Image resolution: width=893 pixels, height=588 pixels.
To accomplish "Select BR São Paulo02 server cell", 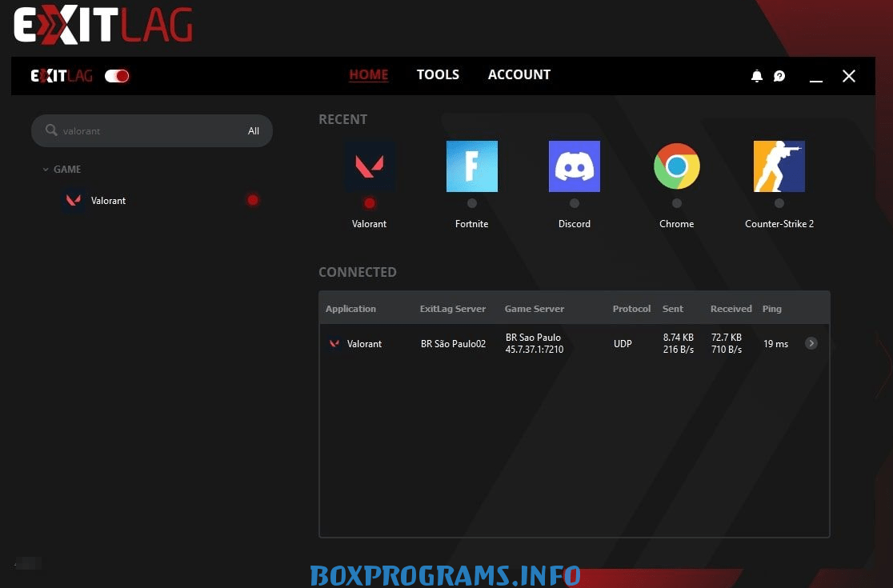I will point(454,344).
